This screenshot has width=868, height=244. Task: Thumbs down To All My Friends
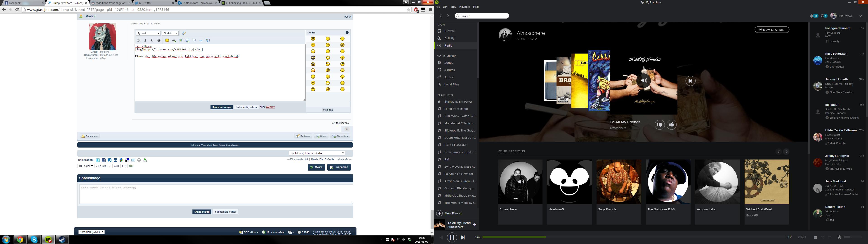pos(659,125)
